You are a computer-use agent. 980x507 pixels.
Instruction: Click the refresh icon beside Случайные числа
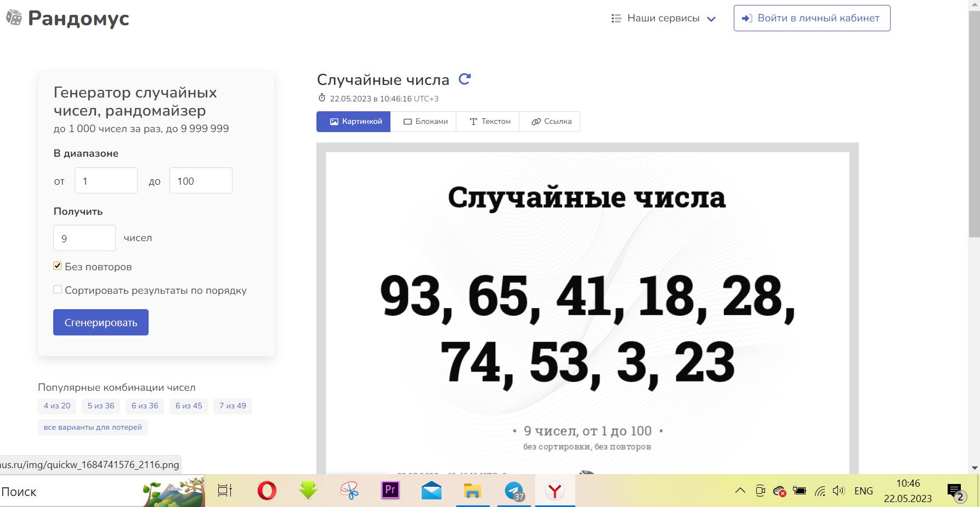(464, 79)
